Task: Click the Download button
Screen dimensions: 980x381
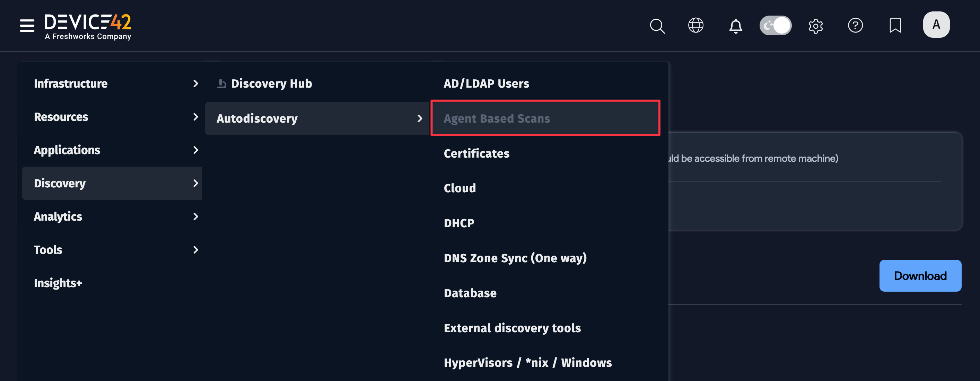Action: 920,276
